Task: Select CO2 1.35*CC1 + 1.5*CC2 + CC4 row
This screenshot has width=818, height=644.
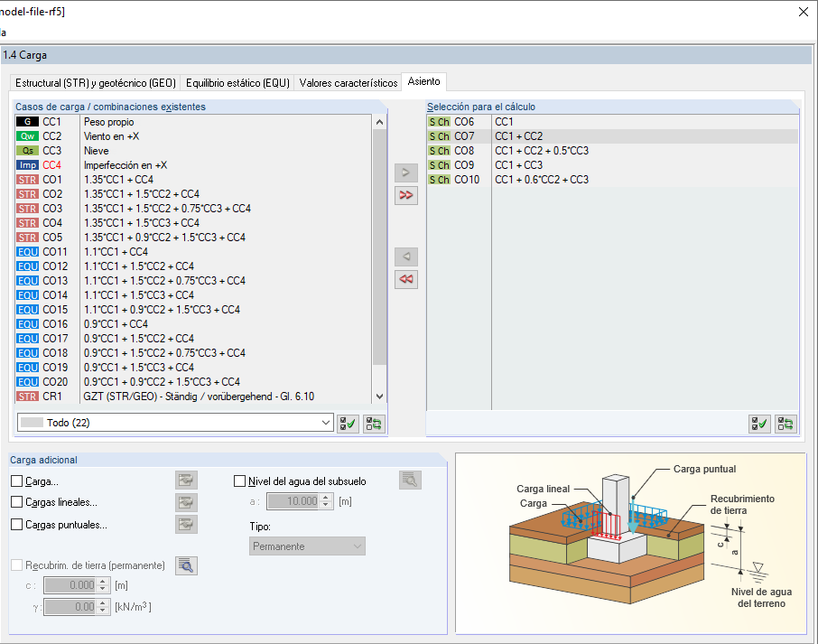Action: tap(193, 194)
